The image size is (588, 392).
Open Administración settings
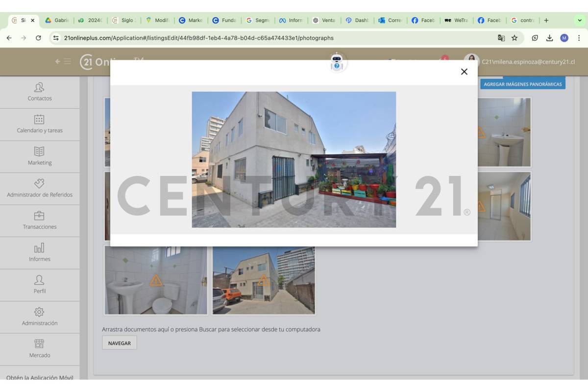pyautogui.click(x=40, y=317)
